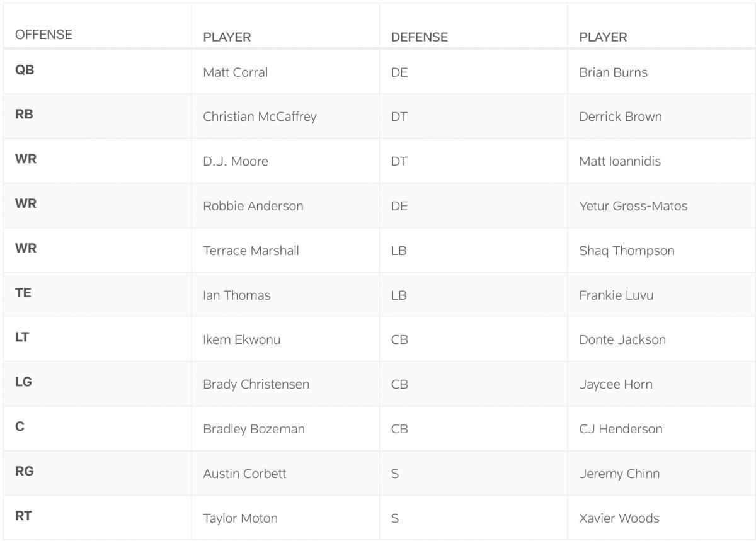Select the Matt Ioannidis cell

coord(620,161)
